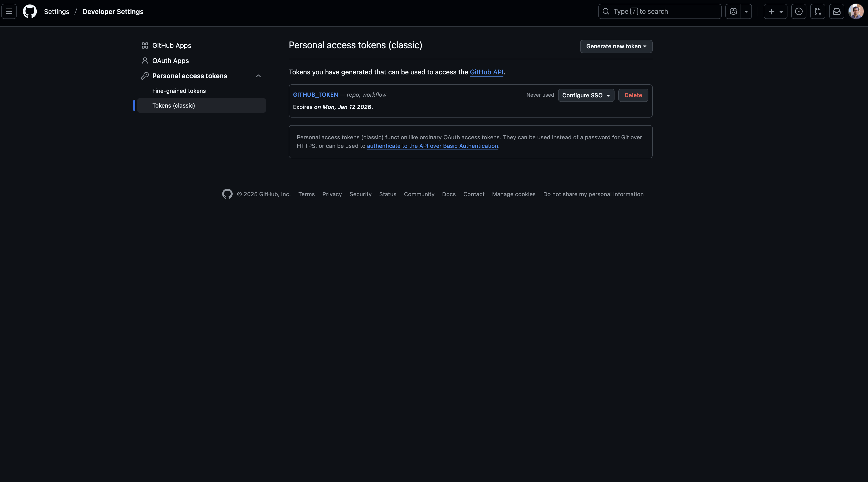This screenshot has width=868, height=482.
Task: Select GitHub Apps in the sidebar
Action: [x=172, y=45]
